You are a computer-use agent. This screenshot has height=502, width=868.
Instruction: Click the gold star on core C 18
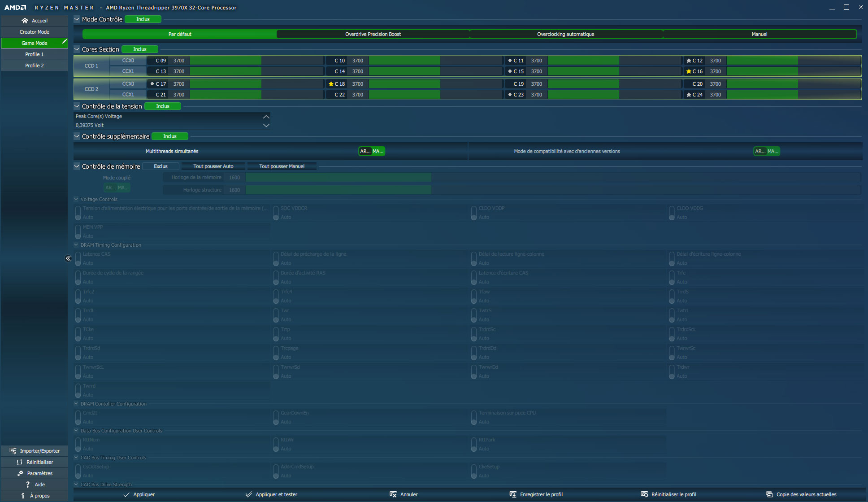(x=331, y=84)
